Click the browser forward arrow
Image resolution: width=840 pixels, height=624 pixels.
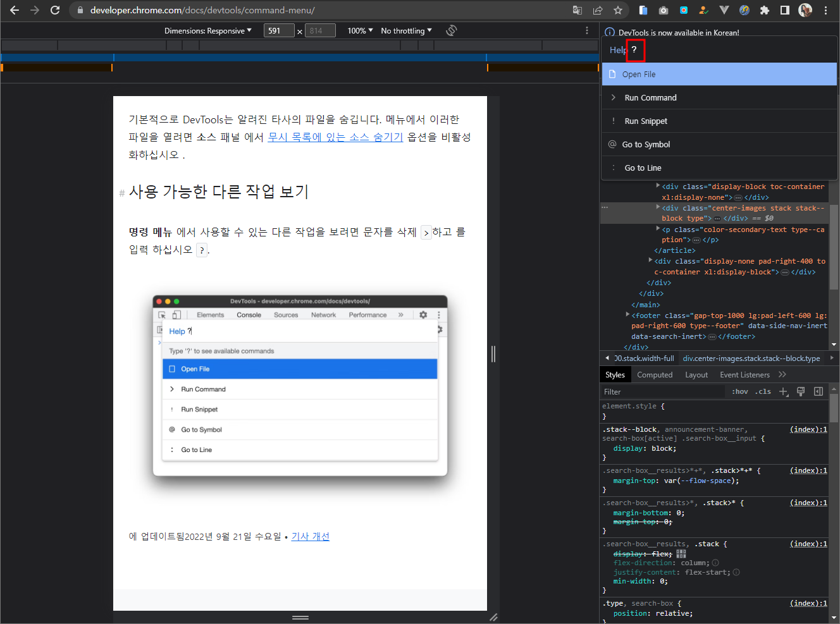(35, 10)
